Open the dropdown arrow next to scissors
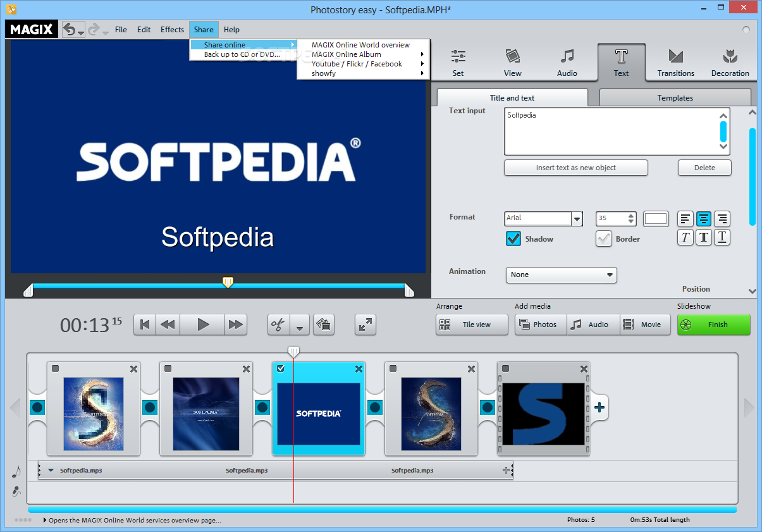This screenshot has width=762, height=532. click(x=299, y=326)
